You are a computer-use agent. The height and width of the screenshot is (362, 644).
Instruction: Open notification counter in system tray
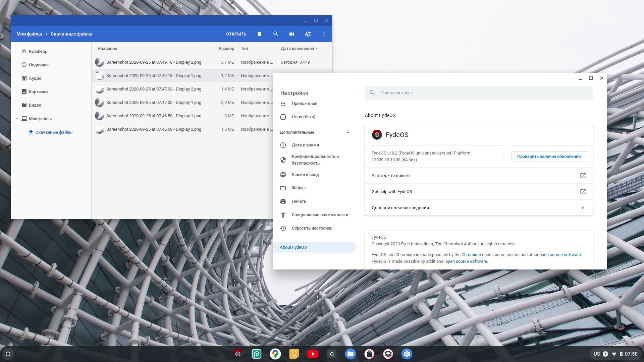tap(605, 354)
